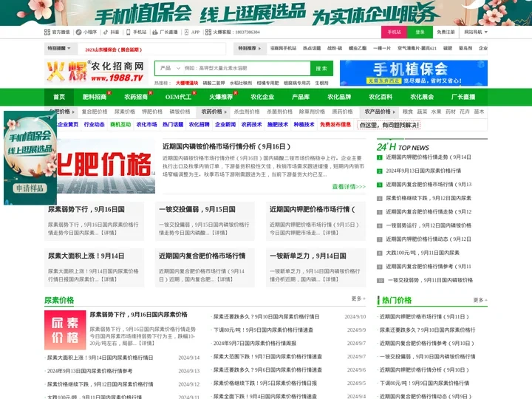Image resolution: width=532 pixels, height=399 pixels.
Task: Open the 产品 search category dropdown
Action: (170, 68)
